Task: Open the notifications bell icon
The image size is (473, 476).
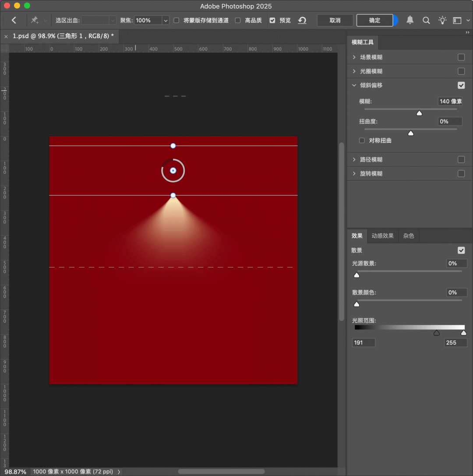Action: click(410, 20)
